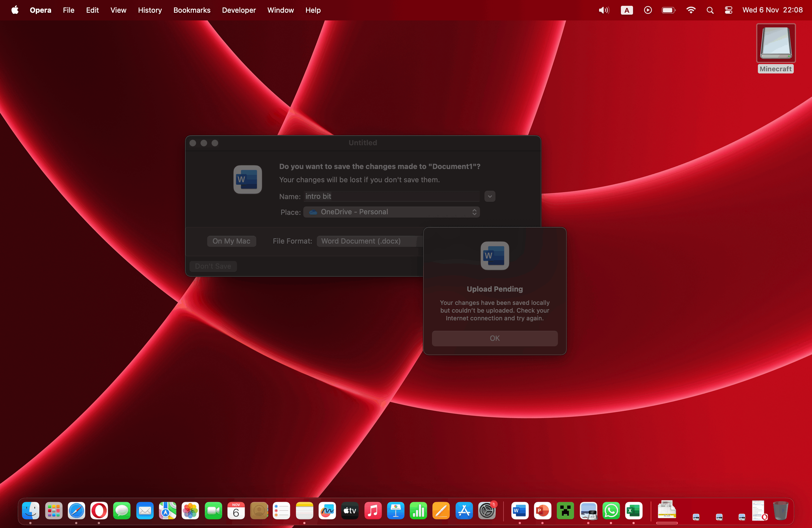This screenshot has width=812, height=528.
Task: Expand the save dialog with chevron button
Action: click(490, 196)
